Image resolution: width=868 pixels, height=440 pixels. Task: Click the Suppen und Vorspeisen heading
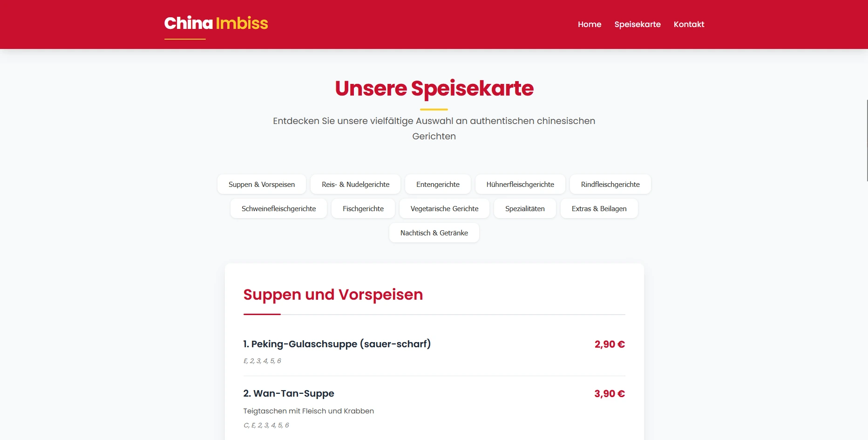pos(333,295)
